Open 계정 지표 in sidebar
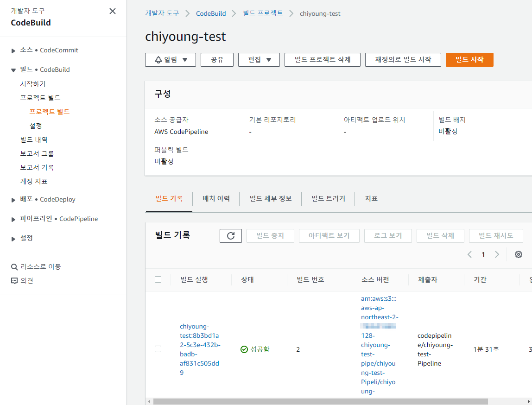 34,181
